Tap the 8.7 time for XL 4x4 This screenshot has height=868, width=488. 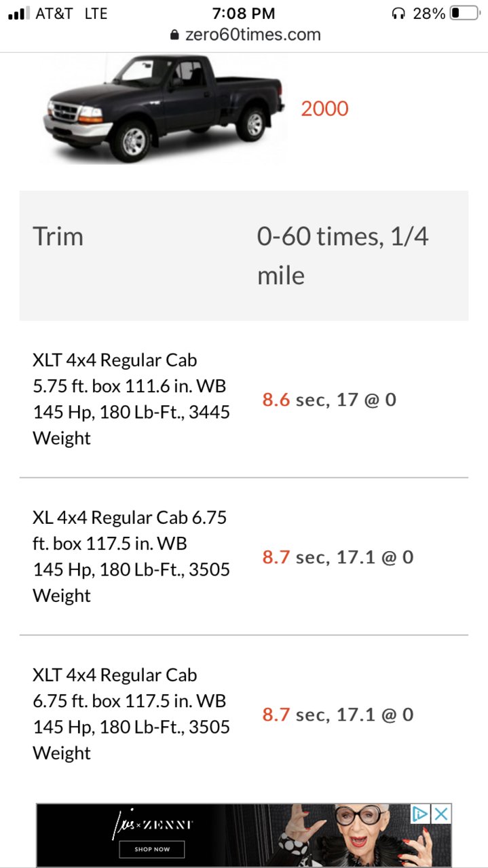(x=276, y=556)
